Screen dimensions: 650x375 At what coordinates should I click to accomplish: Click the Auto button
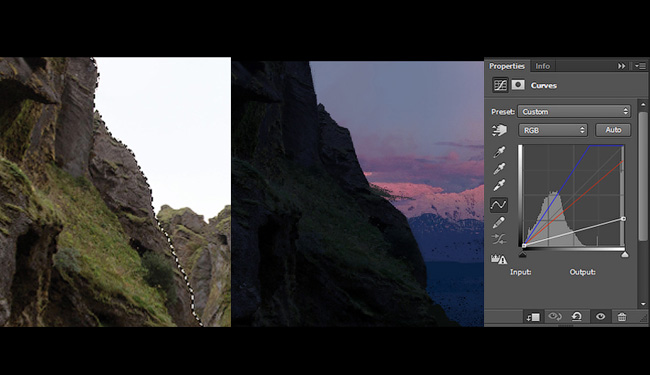point(613,130)
